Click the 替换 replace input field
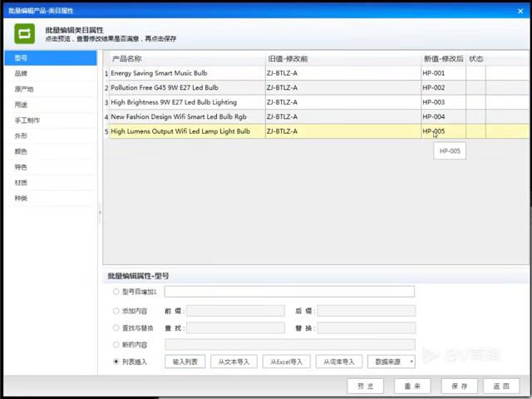 point(367,328)
